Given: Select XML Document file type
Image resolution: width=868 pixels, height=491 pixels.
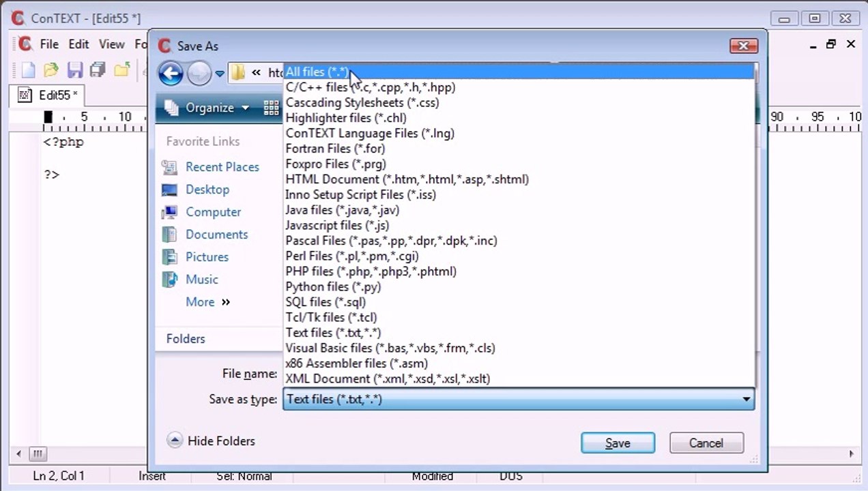Looking at the screenshot, I should [x=519, y=378].
